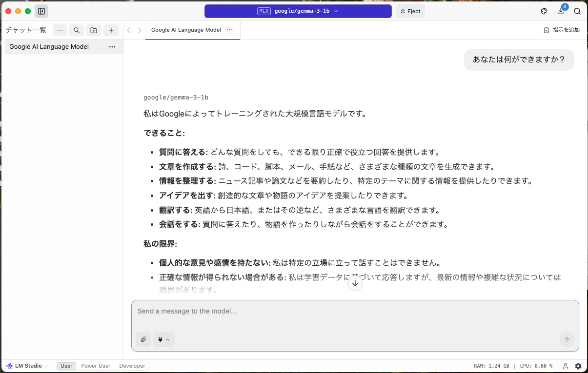Image resolution: width=588 pixels, height=373 pixels.
Task: Switch to Developer mode
Action: tap(132, 366)
